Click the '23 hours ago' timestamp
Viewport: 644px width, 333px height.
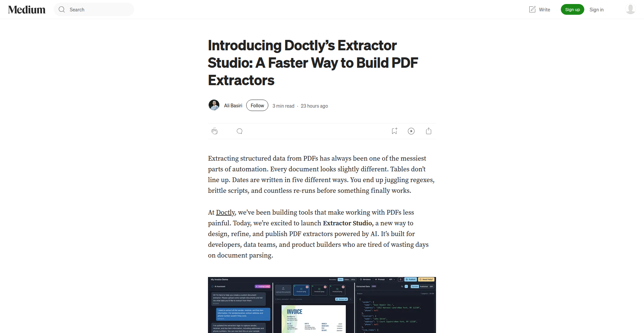[314, 106]
